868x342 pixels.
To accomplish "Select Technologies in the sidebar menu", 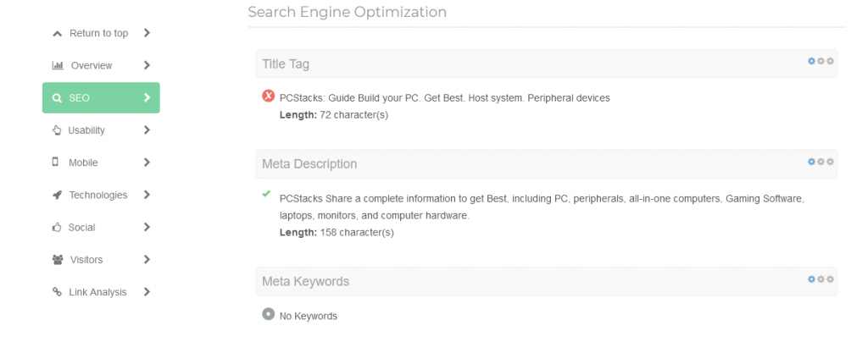I will [x=102, y=195].
